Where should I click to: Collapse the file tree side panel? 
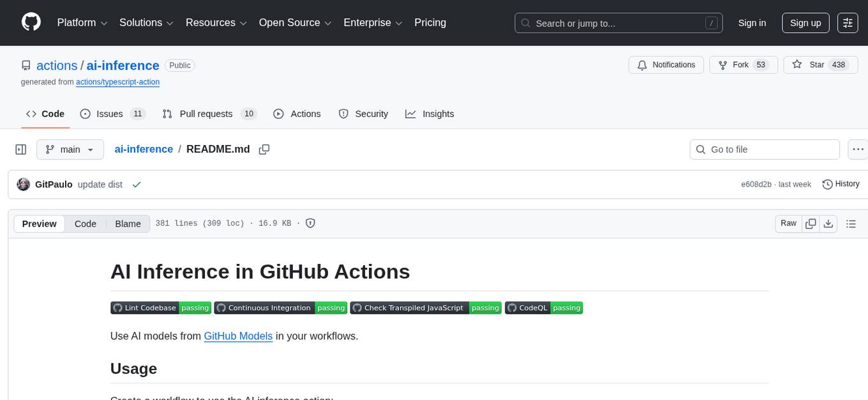point(21,150)
